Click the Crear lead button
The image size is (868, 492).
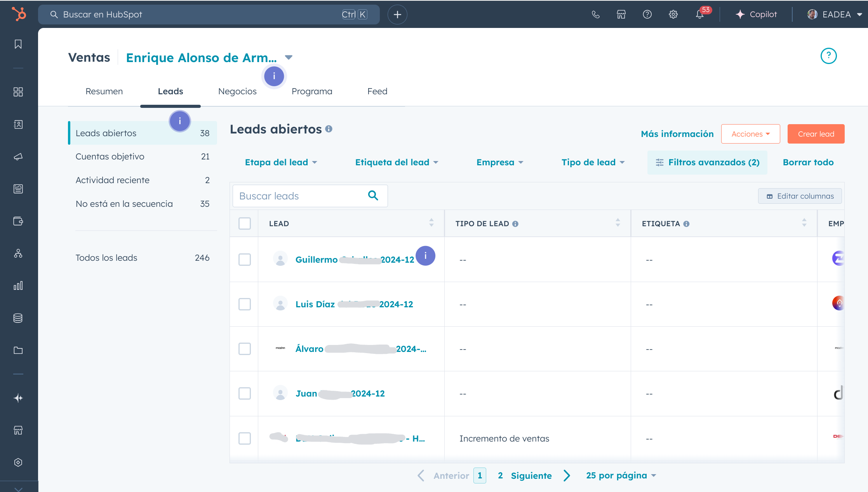816,134
